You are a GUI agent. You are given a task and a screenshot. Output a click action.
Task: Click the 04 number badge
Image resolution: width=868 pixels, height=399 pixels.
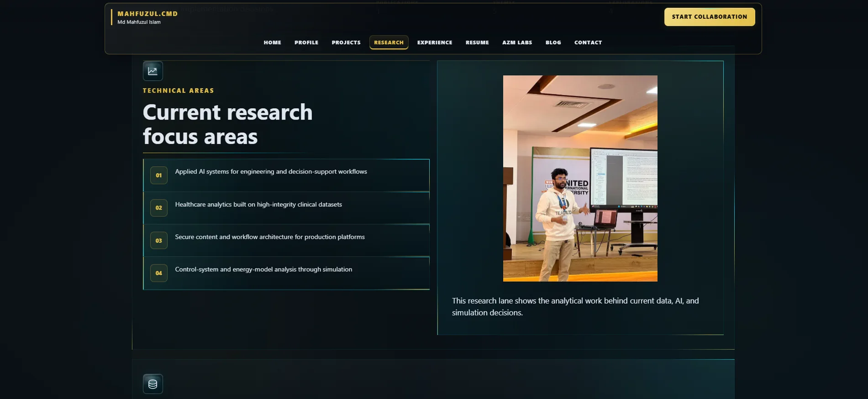pyautogui.click(x=159, y=273)
